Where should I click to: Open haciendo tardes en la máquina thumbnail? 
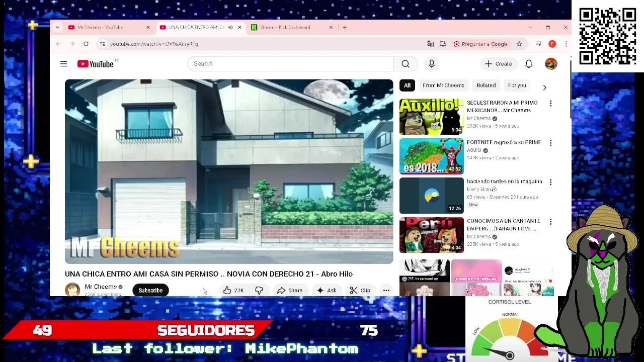pos(432,196)
